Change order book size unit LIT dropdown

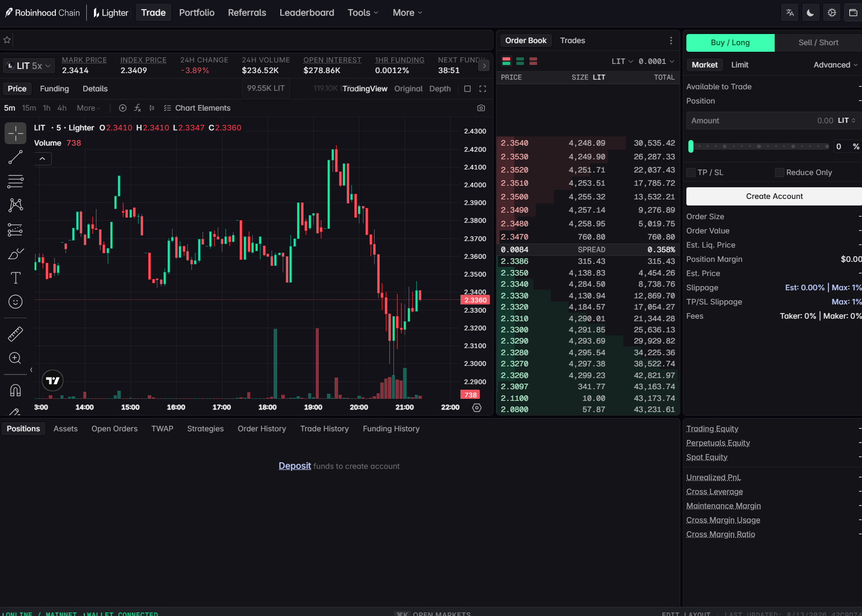tap(622, 61)
